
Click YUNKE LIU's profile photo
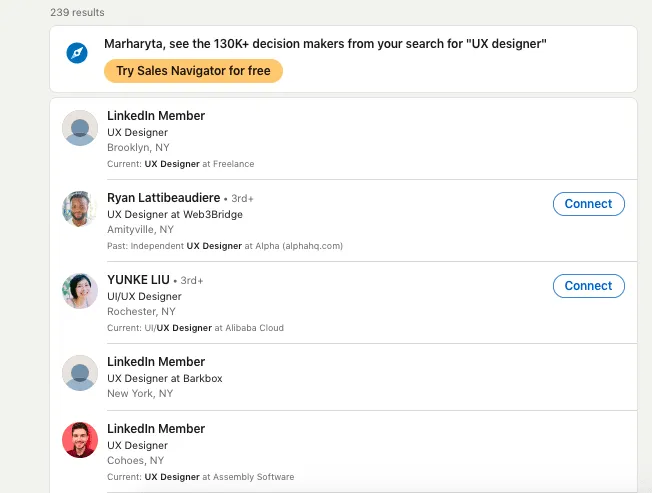point(80,291)
